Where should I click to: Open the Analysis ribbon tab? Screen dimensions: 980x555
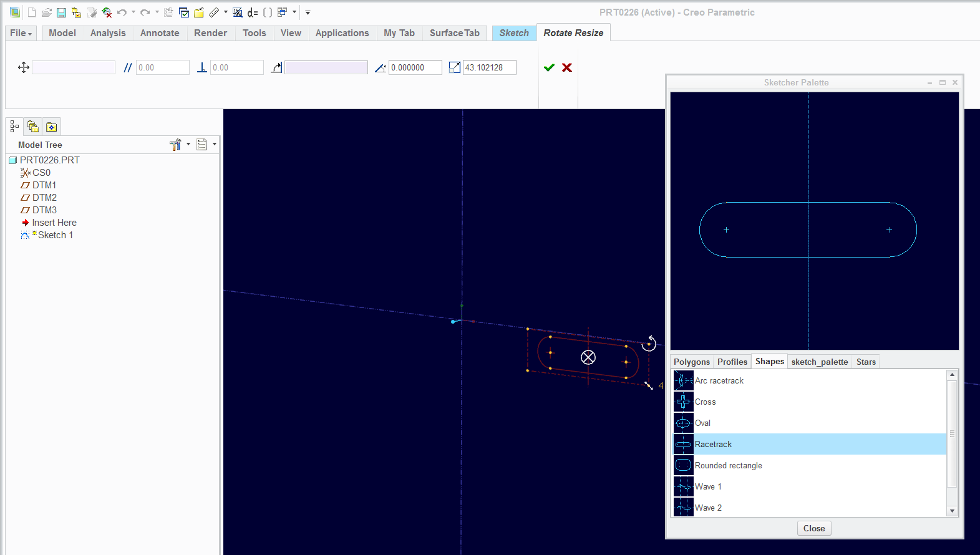pos(108,33)
